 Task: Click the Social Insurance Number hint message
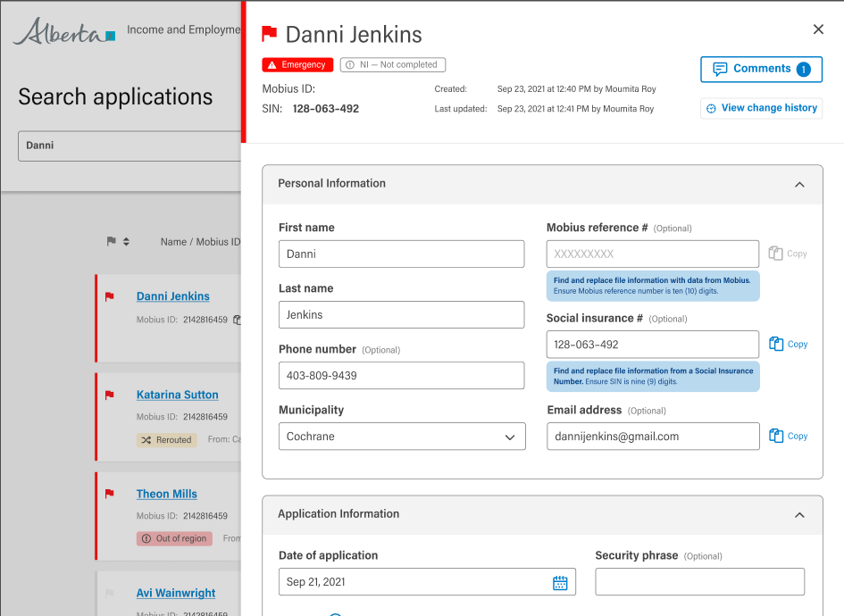tap(653, 376)
